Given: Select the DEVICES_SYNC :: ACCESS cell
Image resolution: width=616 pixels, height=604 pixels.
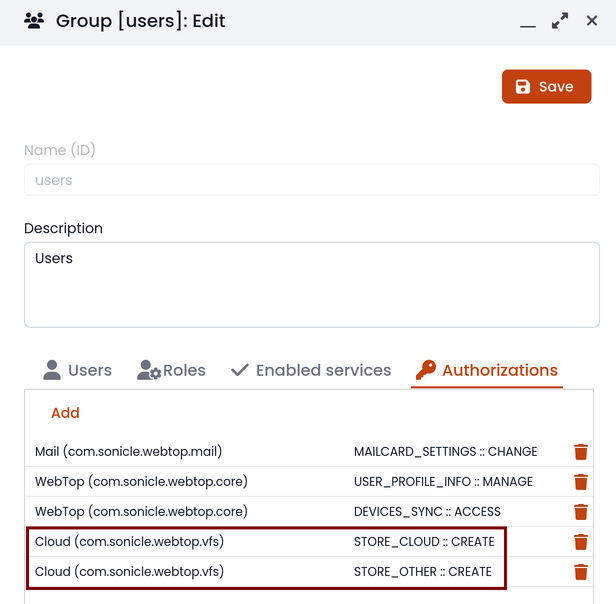Looking at the screenshot, I should coord(427,512).
